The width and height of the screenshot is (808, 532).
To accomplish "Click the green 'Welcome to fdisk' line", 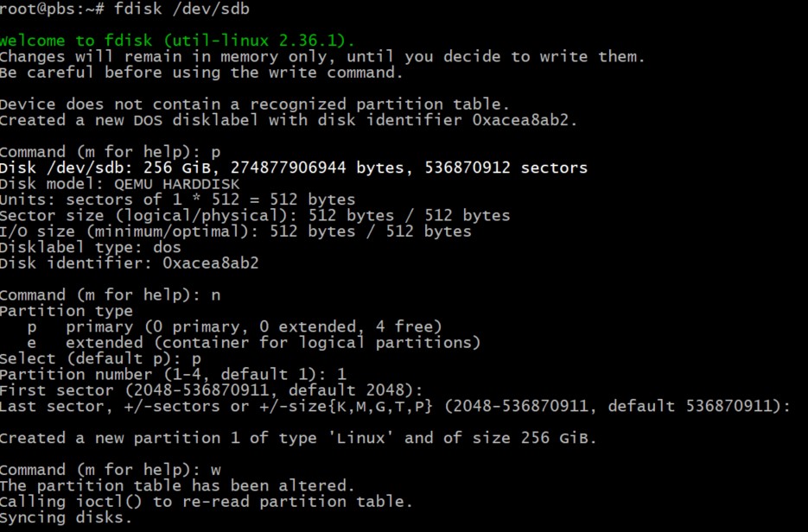I will (176, 41).
